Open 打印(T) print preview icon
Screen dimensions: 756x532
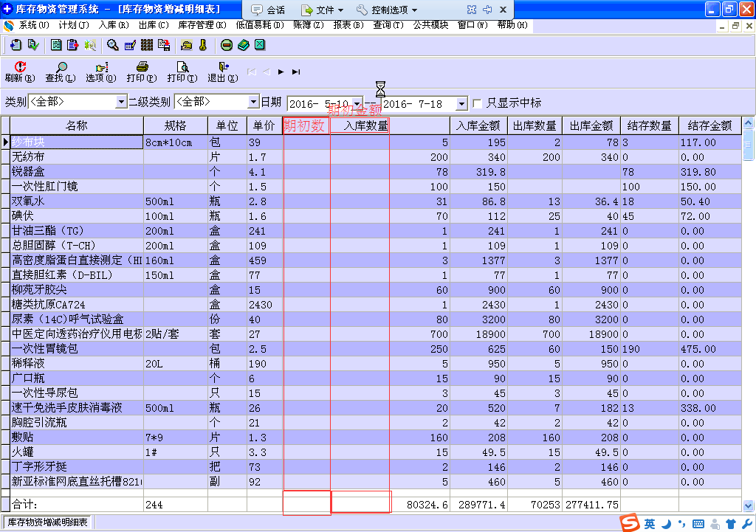tap(182, 66)
